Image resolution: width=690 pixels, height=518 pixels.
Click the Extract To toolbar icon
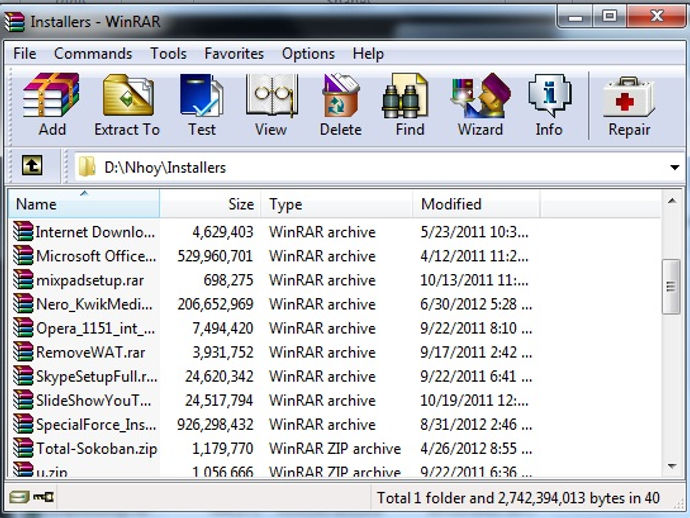point(128,96)
